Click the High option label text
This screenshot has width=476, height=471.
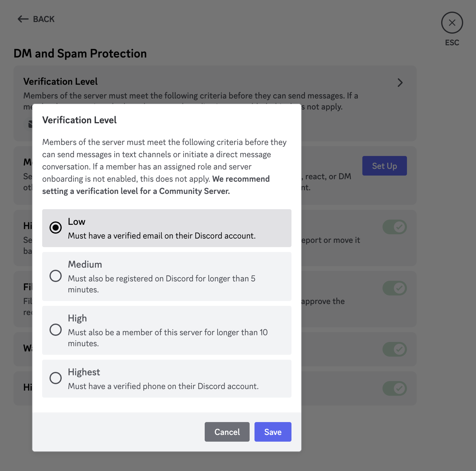coord(77,318)
